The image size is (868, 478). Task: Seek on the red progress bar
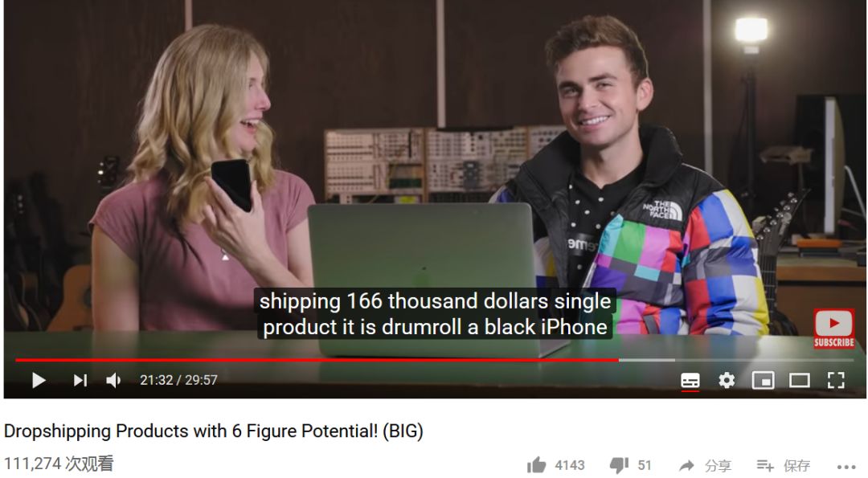click(x=317, y=360)
